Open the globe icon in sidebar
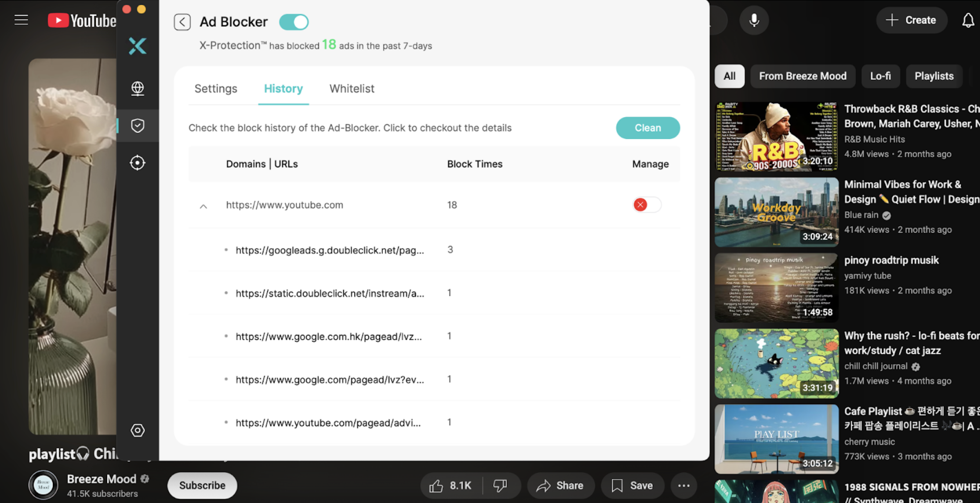 [137, 88]
